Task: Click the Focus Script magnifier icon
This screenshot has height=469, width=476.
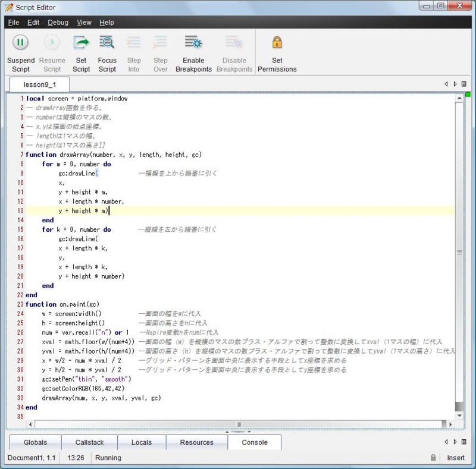Action: tap(107, 42)
